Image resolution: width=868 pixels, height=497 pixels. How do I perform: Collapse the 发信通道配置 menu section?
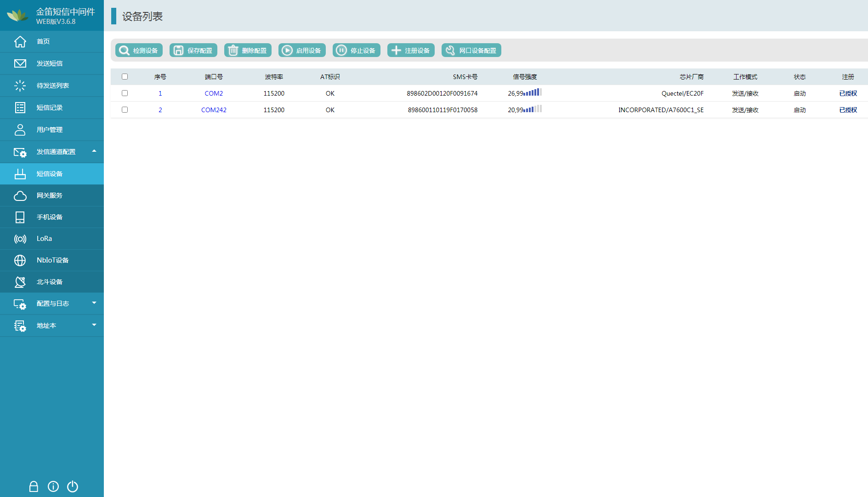(x=94, y=151)
